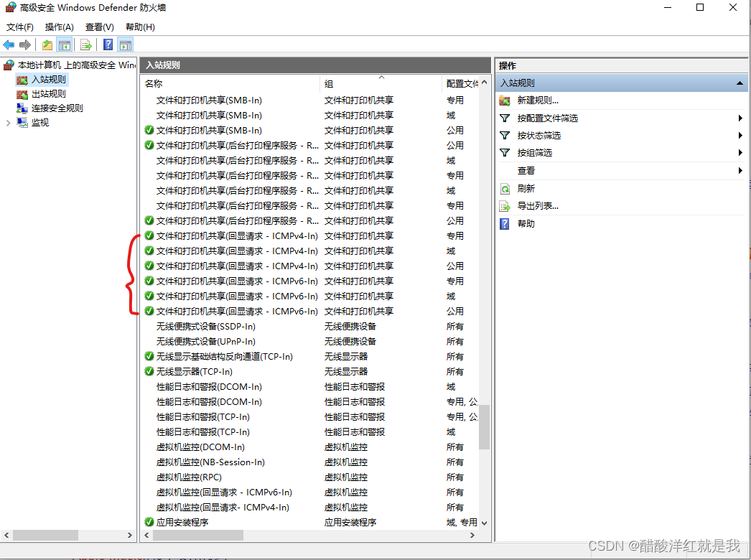Click 刷新 in the actions pane
The height and width of the screenshot is (560, 751).
[x=526, y=189]
